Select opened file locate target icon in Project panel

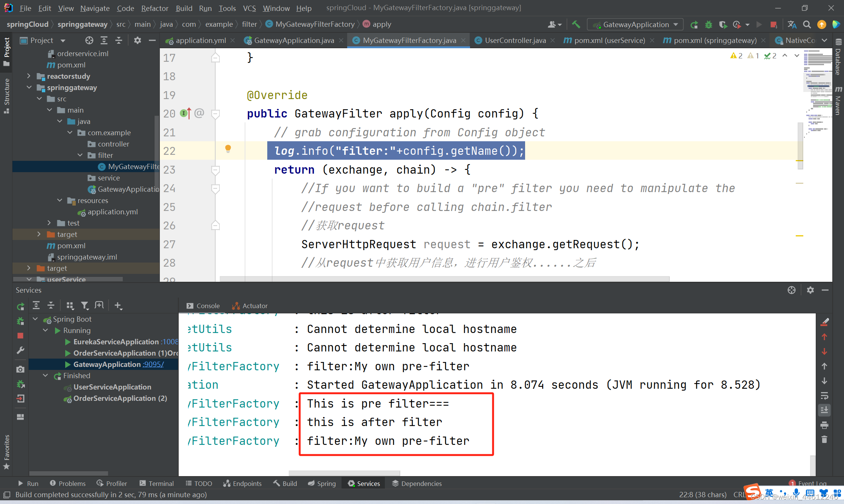click(x=89, y=40)
